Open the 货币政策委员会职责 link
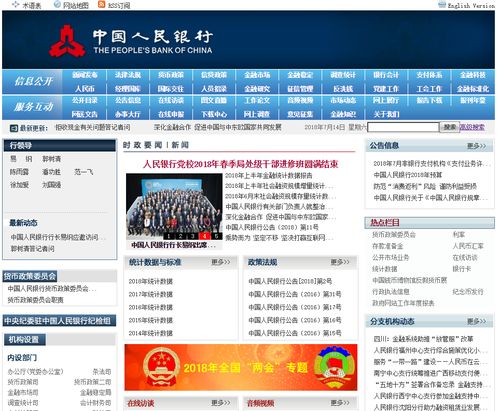This screenshot has width=499, height=411. click(x=36, y=300)
